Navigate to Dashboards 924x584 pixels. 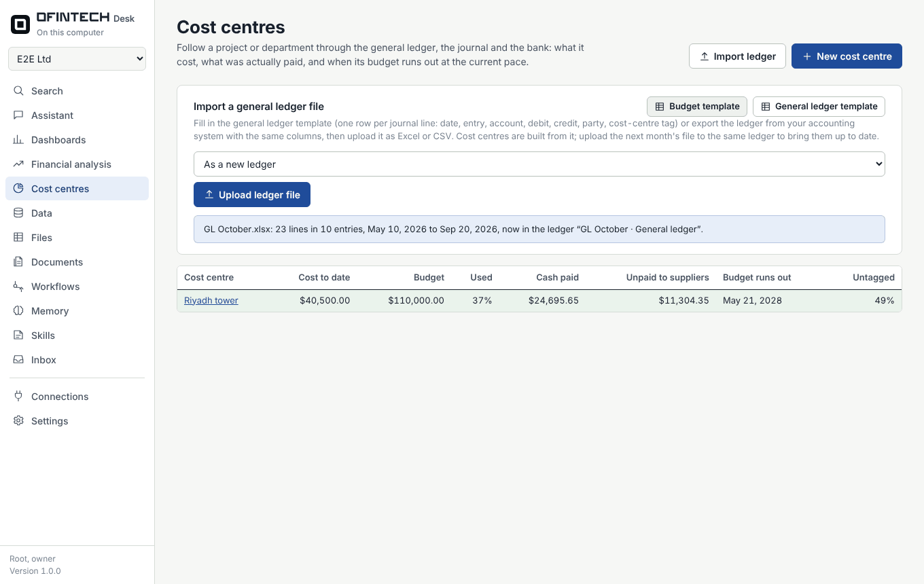point(77,140)
